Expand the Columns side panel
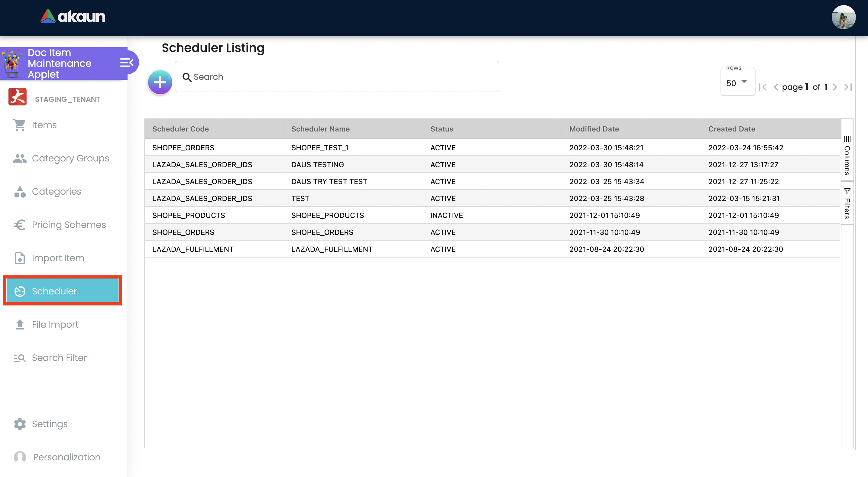Viewport: 868px width, 477px height. click(x=847, y=155)
